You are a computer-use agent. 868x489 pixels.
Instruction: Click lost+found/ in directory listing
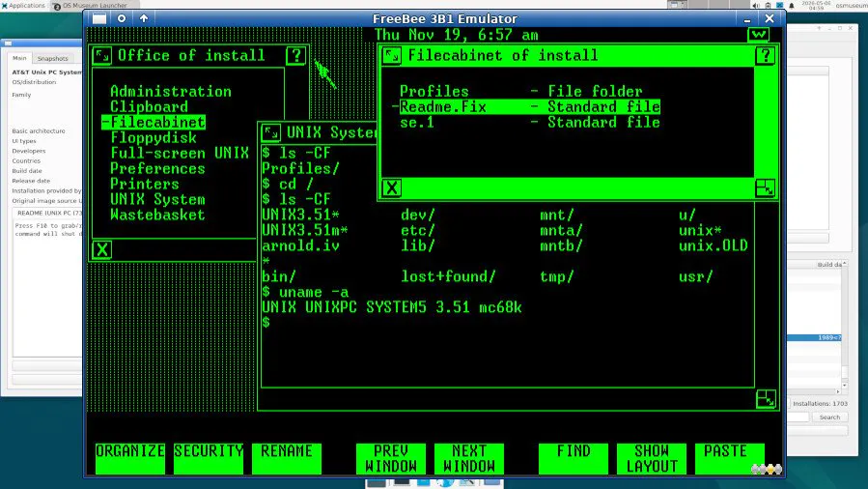point(448,276)
